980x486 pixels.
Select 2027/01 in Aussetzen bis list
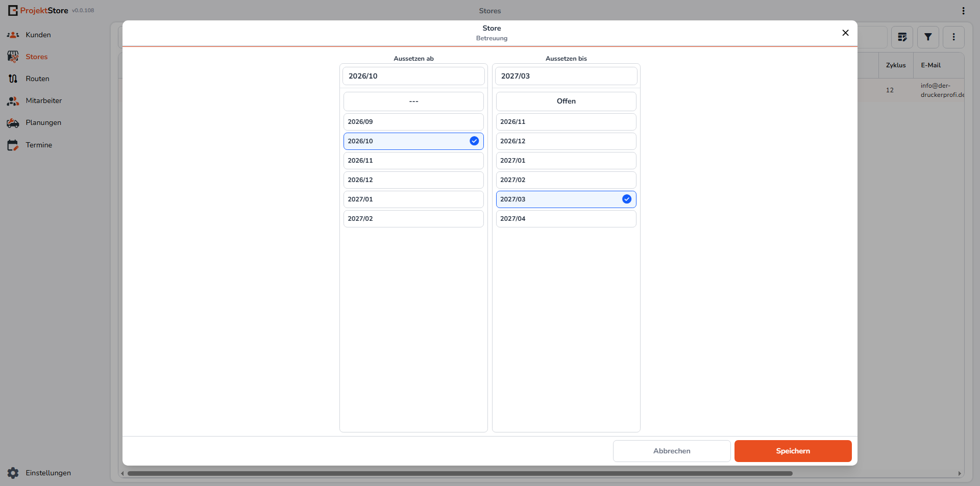click(566, 161)
